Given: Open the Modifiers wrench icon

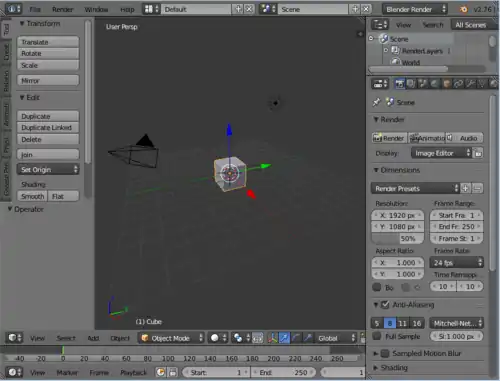Looking at the screenshot, I should [x=470, y=84].
